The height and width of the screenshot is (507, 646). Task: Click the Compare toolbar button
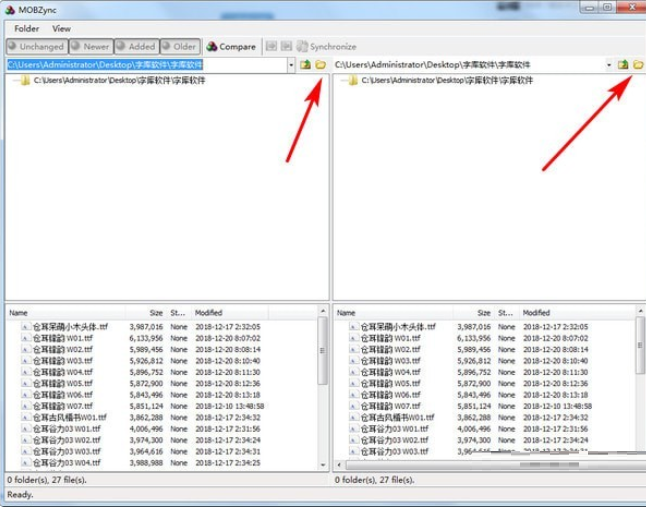point(231,46)
